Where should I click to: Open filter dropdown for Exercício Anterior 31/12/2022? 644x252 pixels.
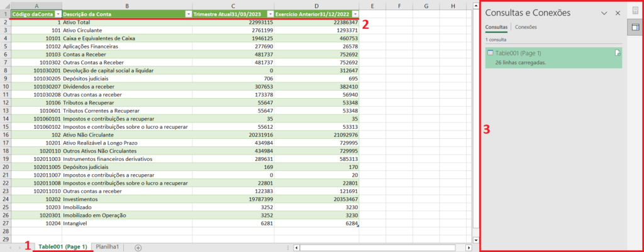click(x=355, y=14)
